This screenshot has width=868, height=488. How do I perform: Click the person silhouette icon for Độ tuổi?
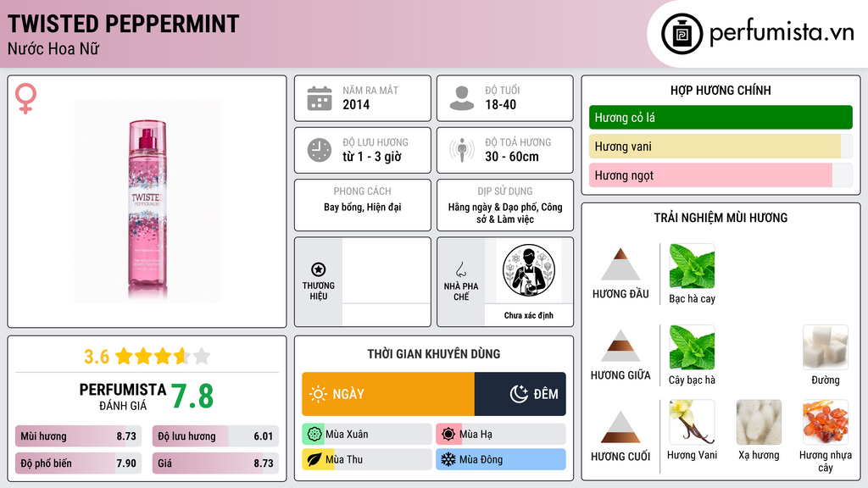462,98
